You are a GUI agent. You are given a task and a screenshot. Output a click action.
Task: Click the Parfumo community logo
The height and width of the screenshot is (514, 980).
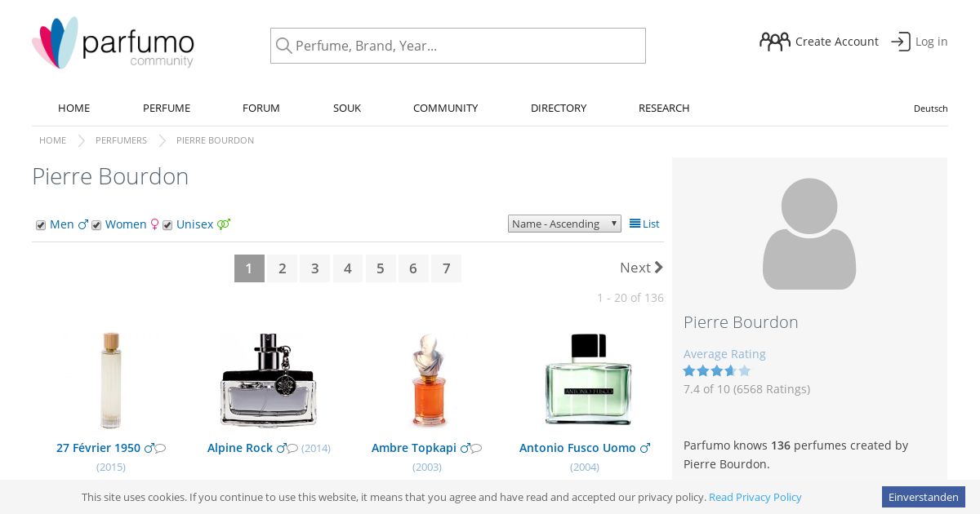113,42
